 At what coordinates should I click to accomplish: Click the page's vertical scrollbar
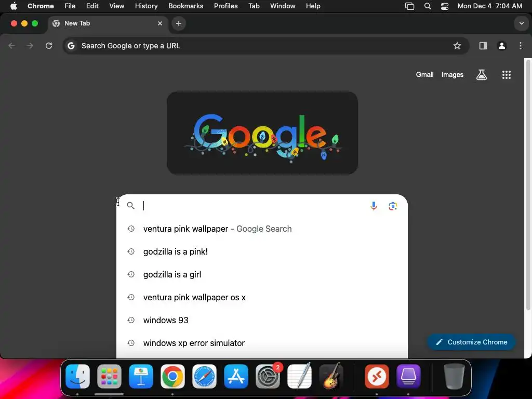click(x=528, y=186)
